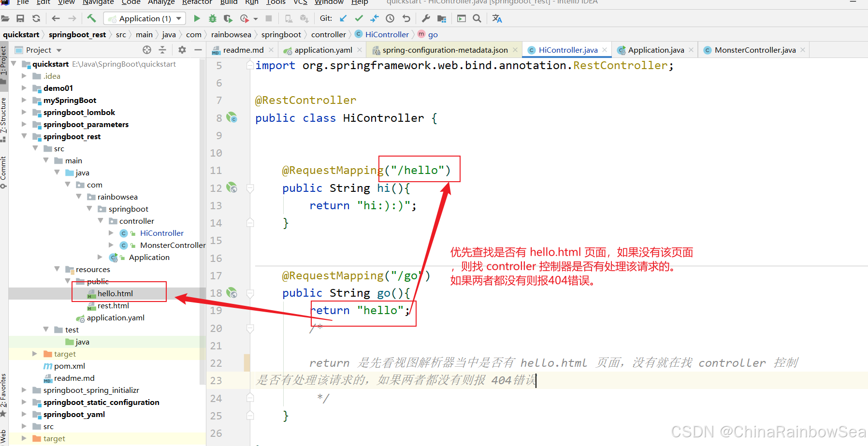Open the Project view mode dropdown
The image size is (868, 446).
click(59, 50)
